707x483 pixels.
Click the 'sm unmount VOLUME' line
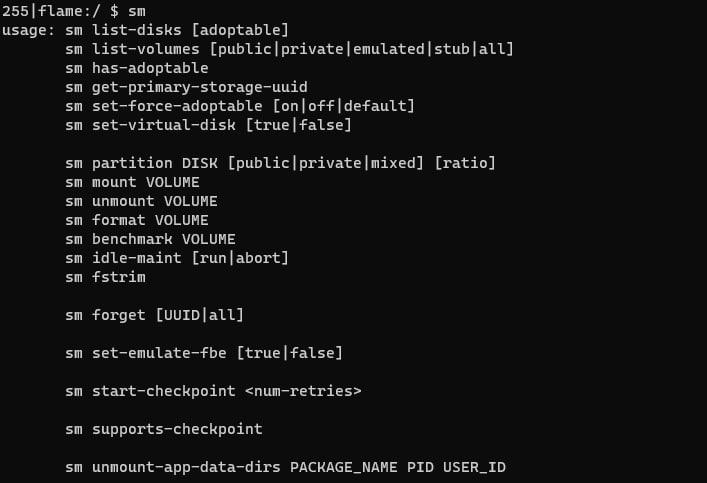[141, 201]
